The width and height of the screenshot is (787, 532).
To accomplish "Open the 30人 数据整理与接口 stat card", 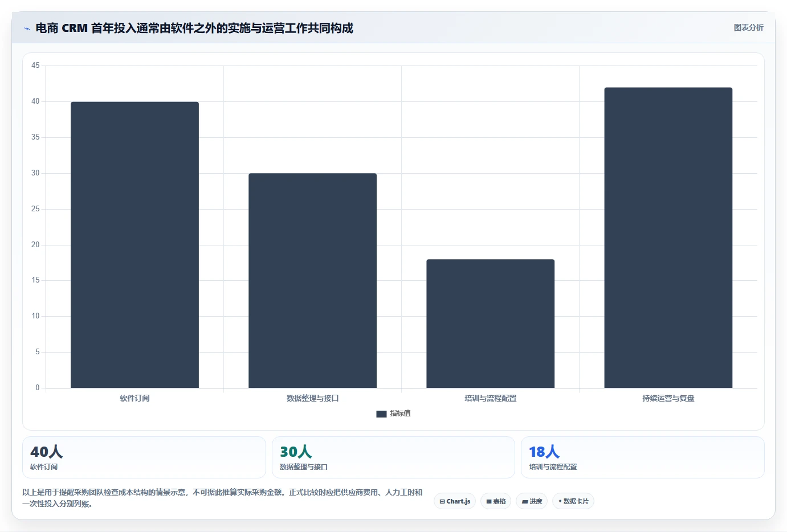I will tap(393, 457).
